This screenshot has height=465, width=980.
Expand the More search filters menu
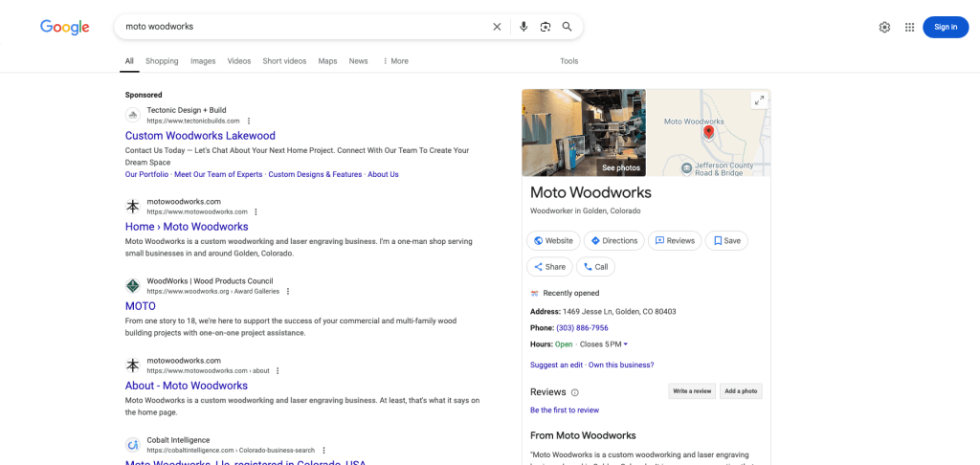[395, 61]
